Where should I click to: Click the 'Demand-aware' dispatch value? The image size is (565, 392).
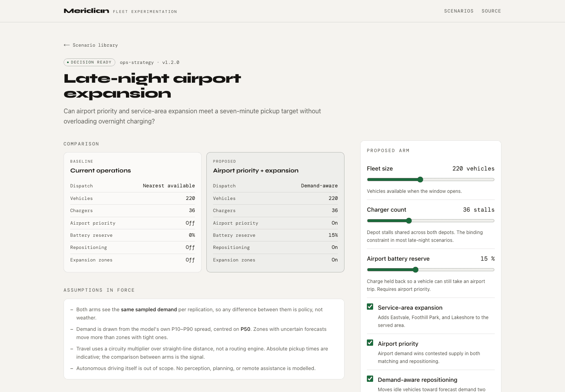tap(319, 186)
